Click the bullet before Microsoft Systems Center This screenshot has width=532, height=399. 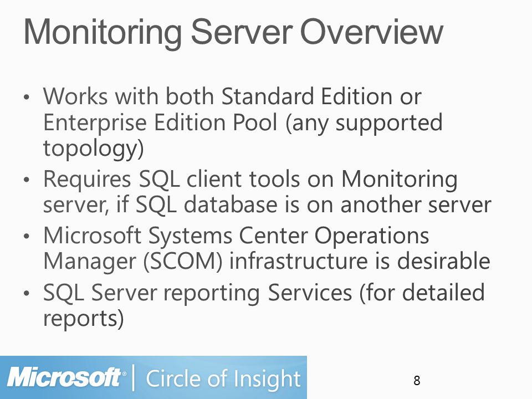(x=27, y=236)
